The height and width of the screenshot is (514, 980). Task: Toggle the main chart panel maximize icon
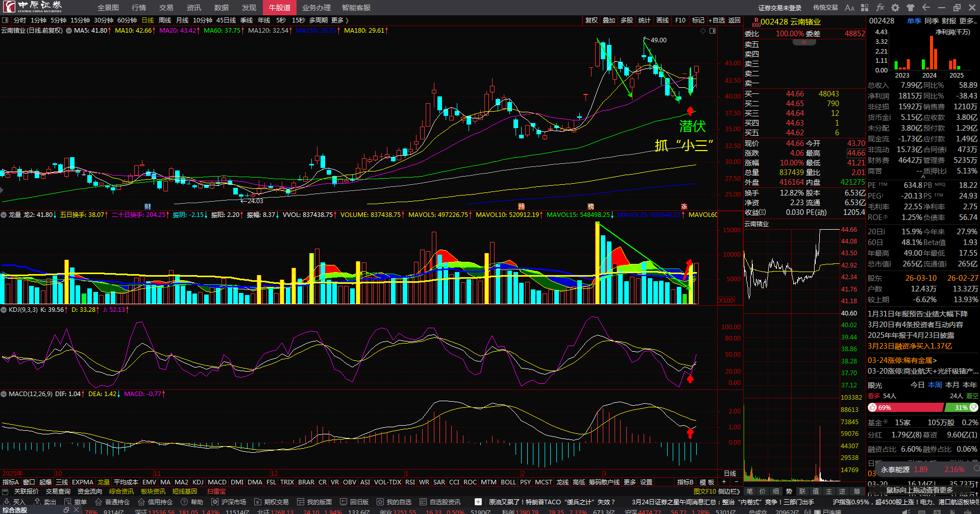[713, 31]
